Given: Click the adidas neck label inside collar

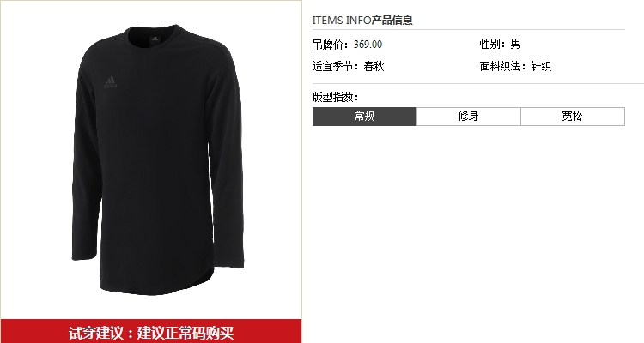Looking at the screenshot, I should point(155,39).
